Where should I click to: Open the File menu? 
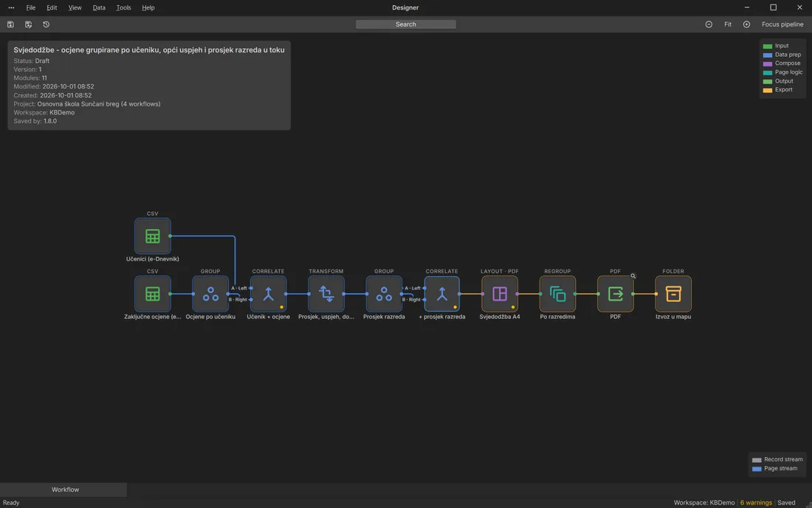tap(31, 8)
